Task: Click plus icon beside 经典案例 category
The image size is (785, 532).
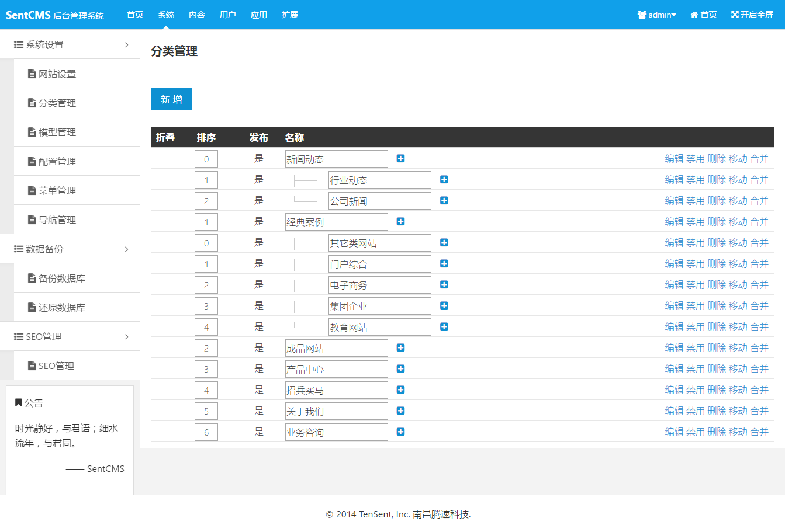Action: pyautogui.click(x=400, y=221)
